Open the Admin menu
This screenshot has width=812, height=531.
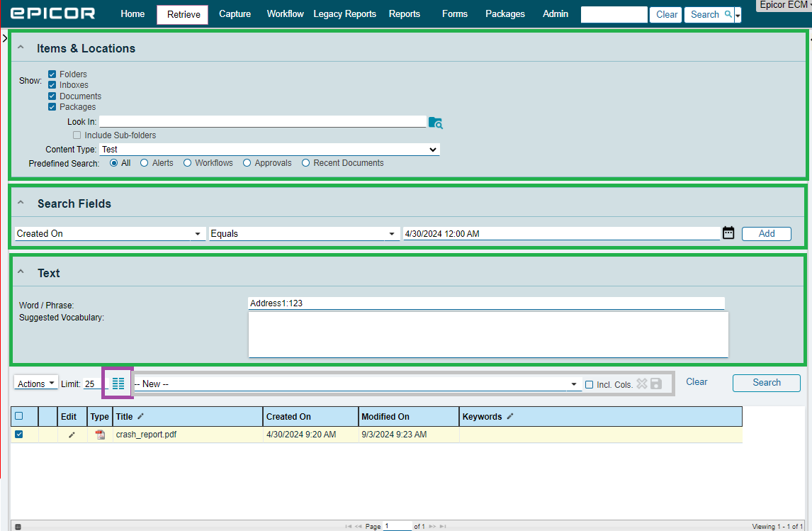(555, 14)
